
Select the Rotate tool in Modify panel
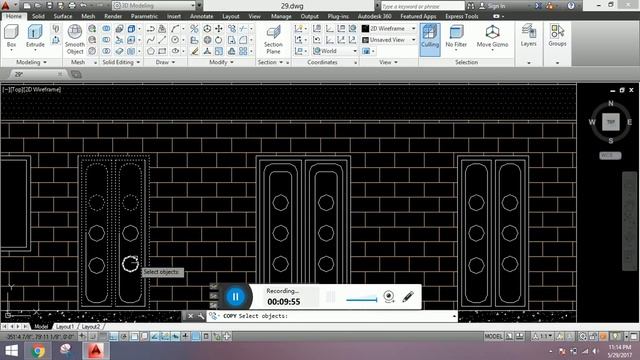(x=219, y=40)
